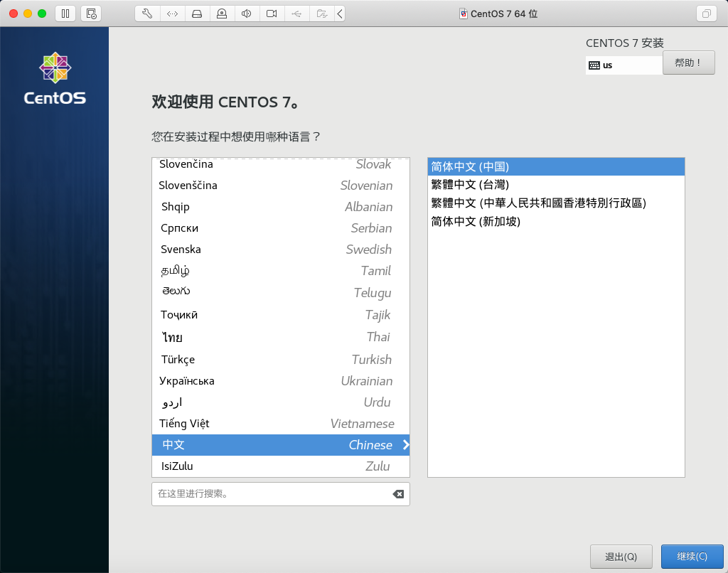
Task: Select Svenska Swedish language
Action: pyautogui.click(x=280, y=250)
